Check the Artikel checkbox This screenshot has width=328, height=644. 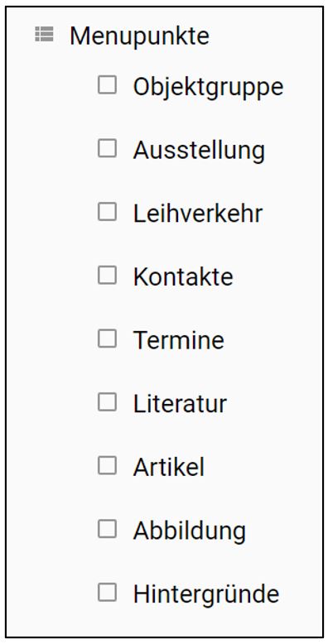click(108, 465)
